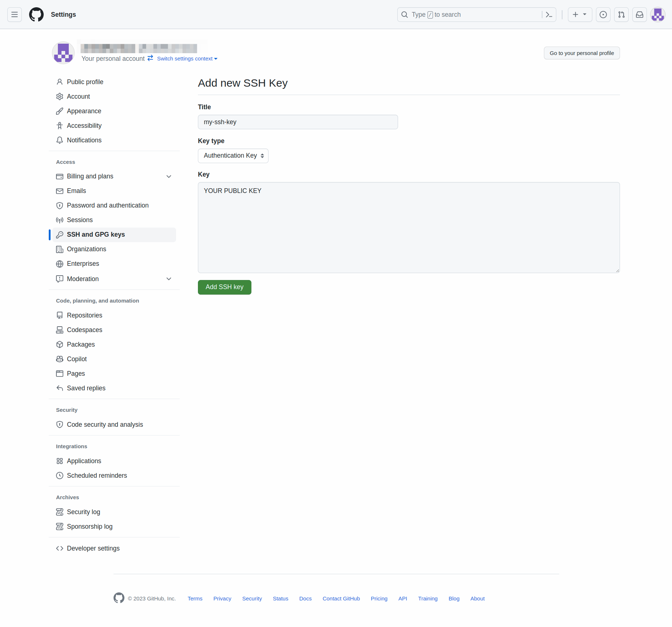672x627 pixels.
Task: Open the pull requests icon in header
Action: coord(621,15)
